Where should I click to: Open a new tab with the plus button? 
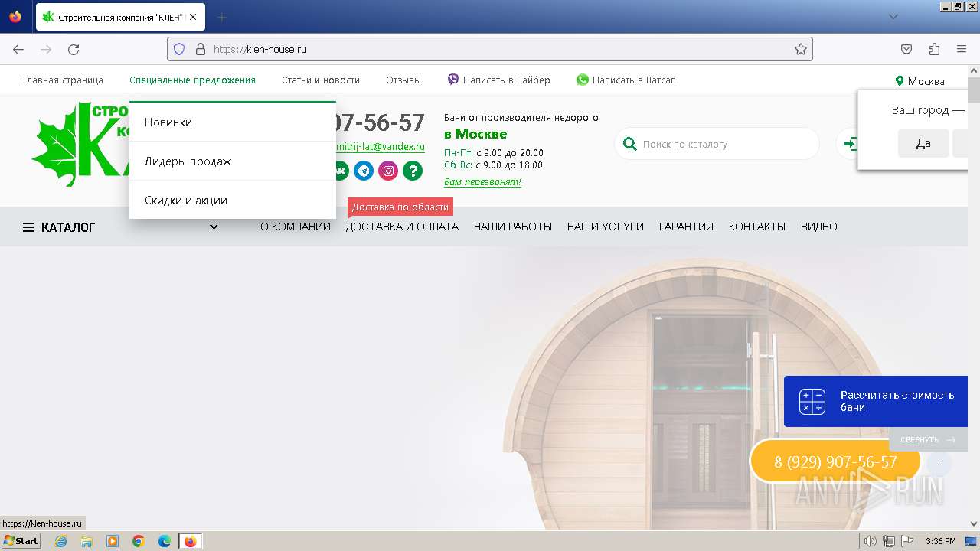click(222, 17)
